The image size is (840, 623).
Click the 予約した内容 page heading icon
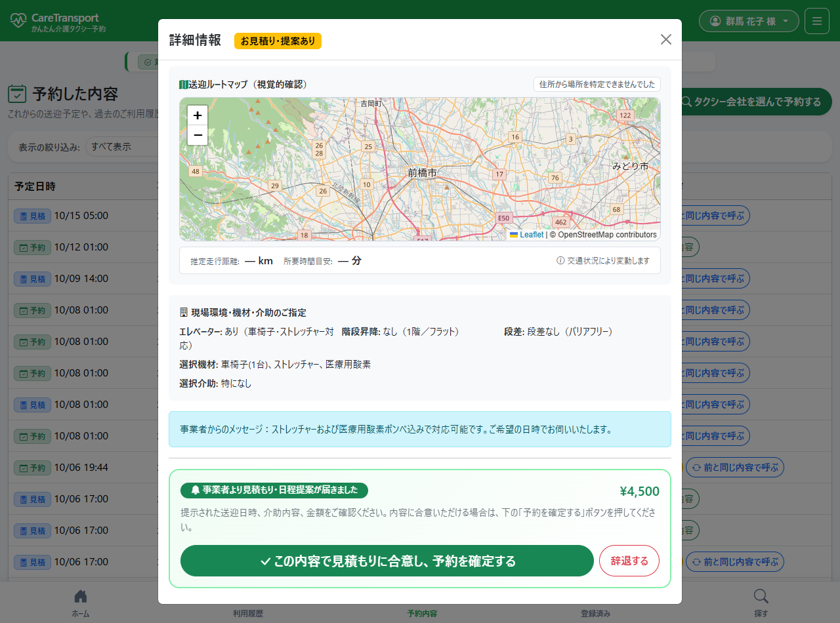pos(17,94)
